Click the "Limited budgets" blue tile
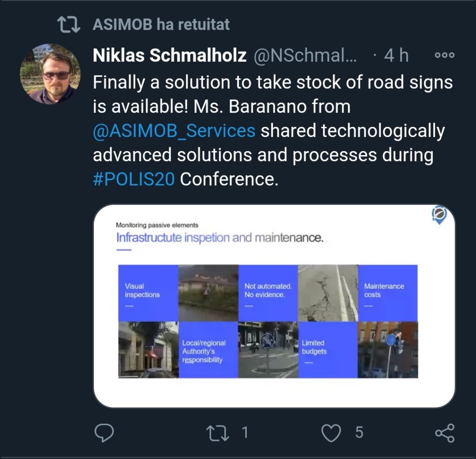The image size is (476, 459). [328, 349]
